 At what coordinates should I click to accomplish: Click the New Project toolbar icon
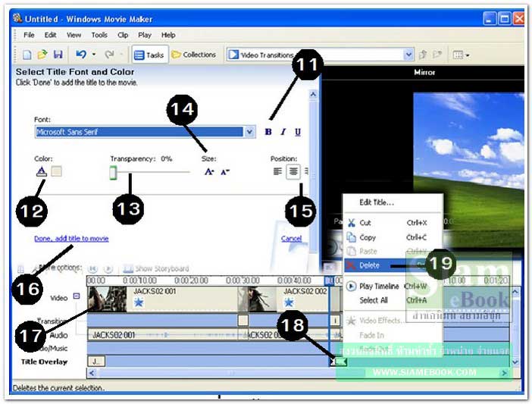tap(27, 55)
